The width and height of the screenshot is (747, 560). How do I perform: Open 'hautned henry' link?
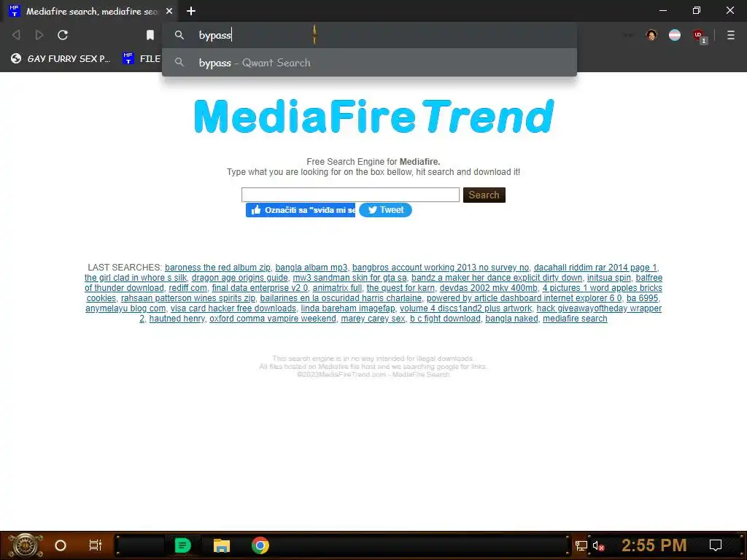tap(177, 319)
